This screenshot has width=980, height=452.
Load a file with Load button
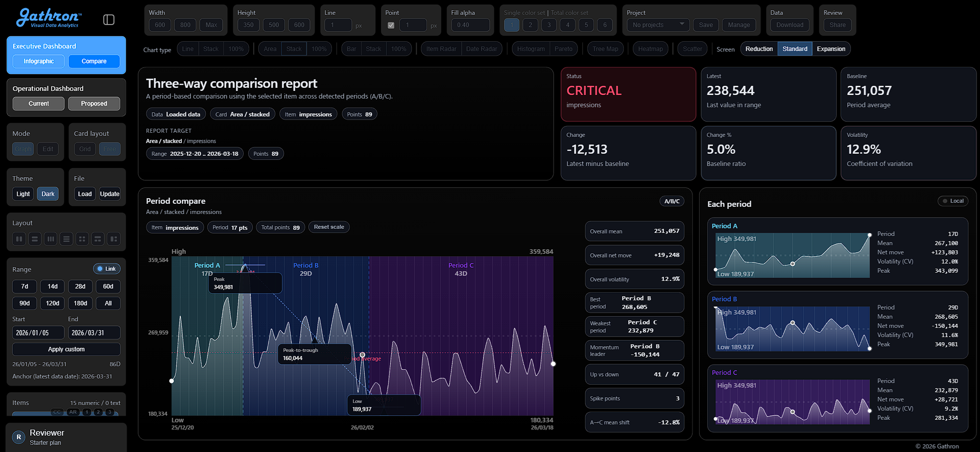85,194
